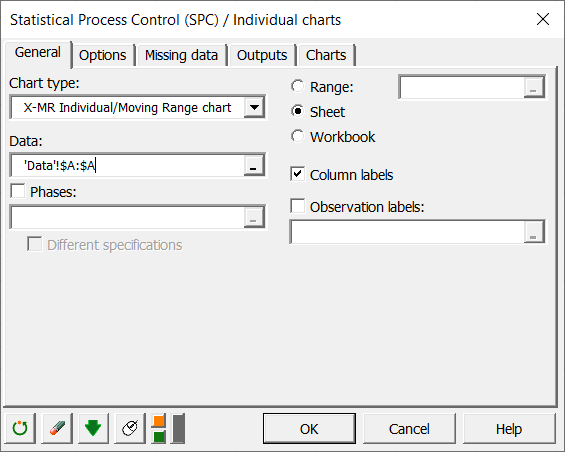Click the green circular reset arrow icon
The width and height of the screenshot is (565, 452).
[x=21, y=428]
